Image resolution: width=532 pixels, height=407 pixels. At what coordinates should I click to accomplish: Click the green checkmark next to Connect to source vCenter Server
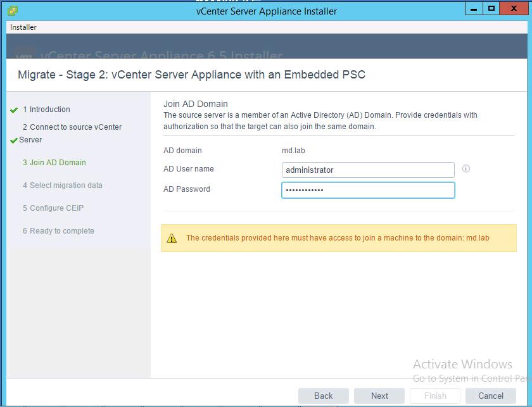[x=14, y=141]
